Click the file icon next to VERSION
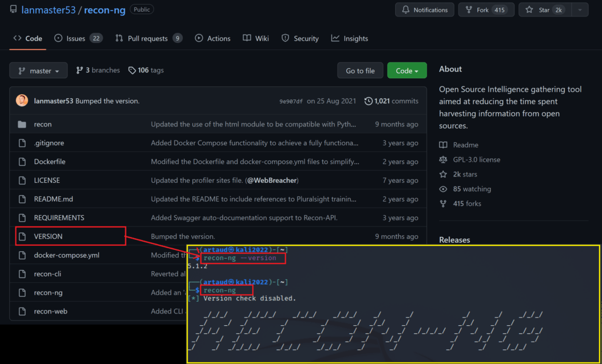 (22, 236)
